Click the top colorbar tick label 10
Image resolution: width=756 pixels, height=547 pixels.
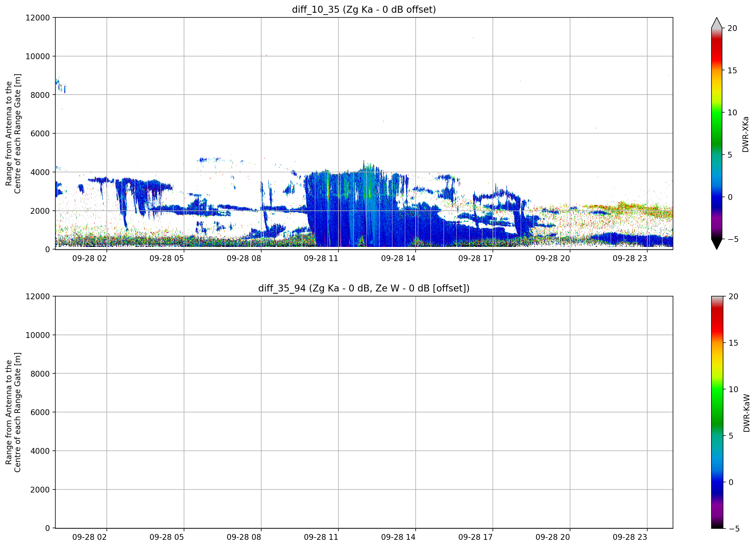(x=732, y=113)
